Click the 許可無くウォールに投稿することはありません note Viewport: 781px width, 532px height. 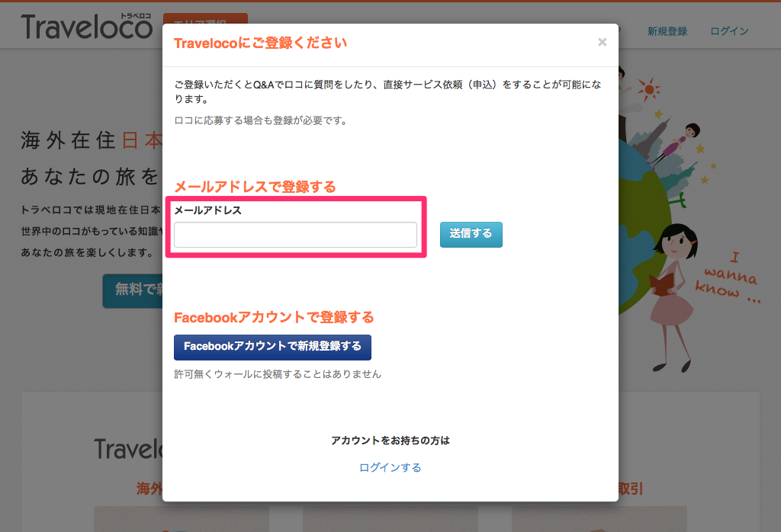coord(278,374)
